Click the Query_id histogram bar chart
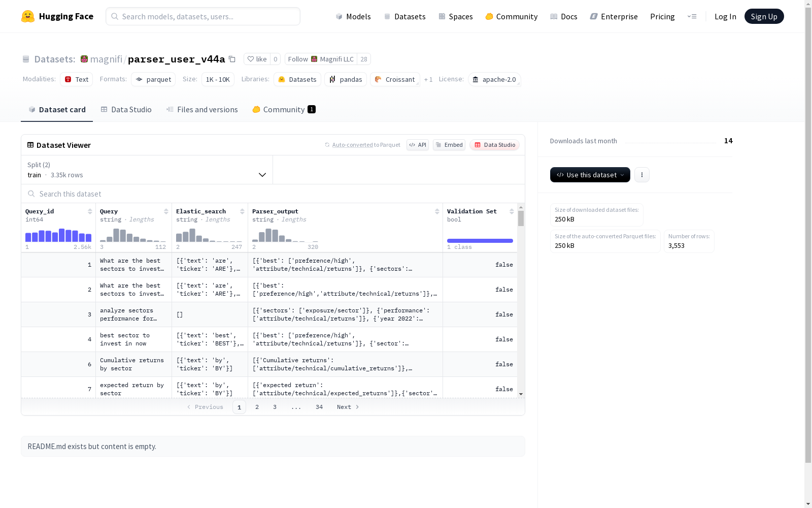 [x=58, y=235]
